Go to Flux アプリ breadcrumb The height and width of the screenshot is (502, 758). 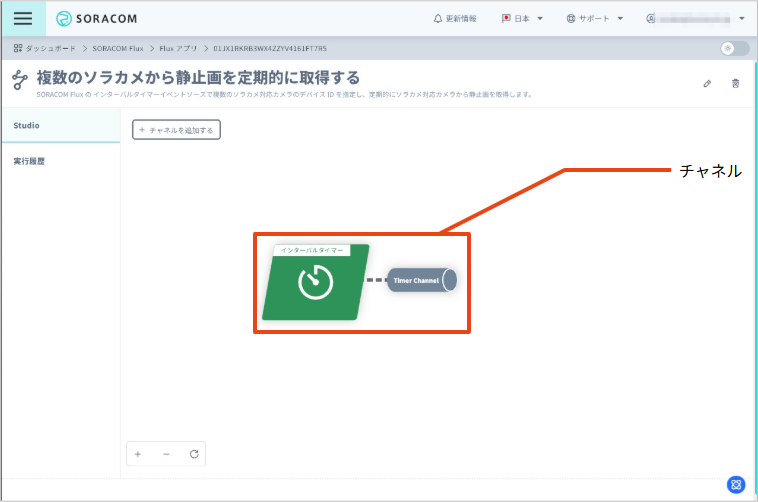pos(178,48)
